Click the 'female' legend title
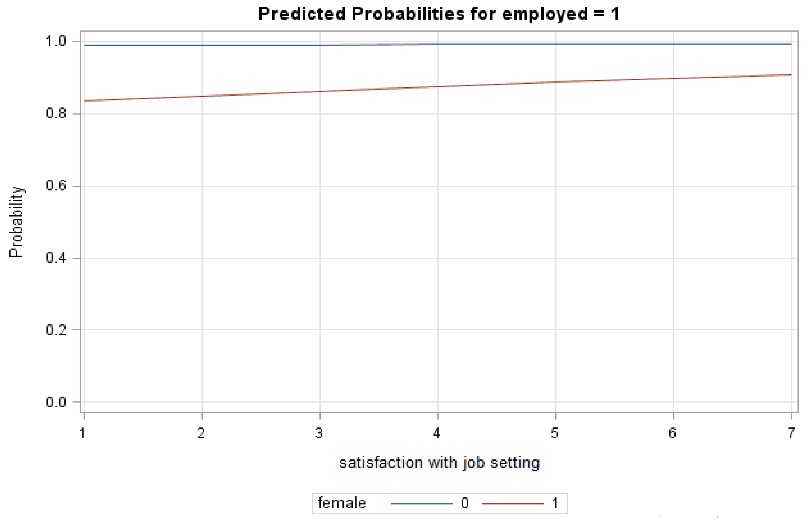Screen dimensions: 812x525 [342, 503]
